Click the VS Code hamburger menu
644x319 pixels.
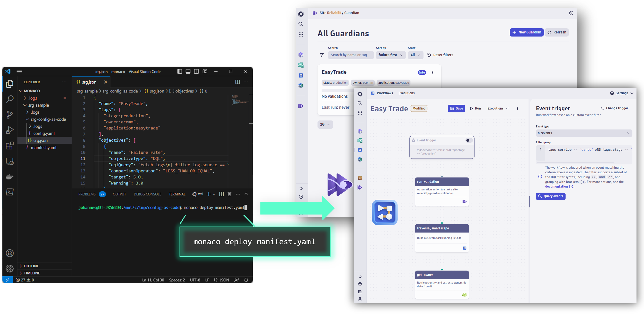tap(19, 72)
